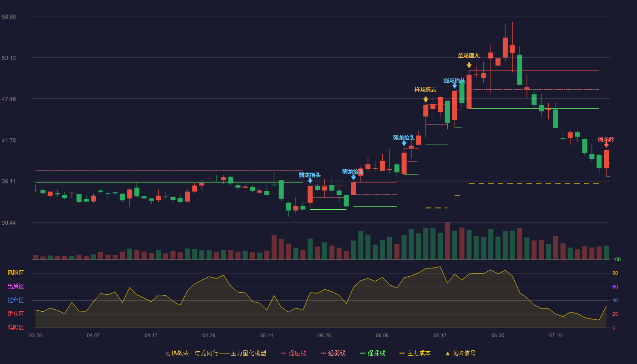Click the blue 40 indicator scale value
Screen dimensions: 637x364
615,300
